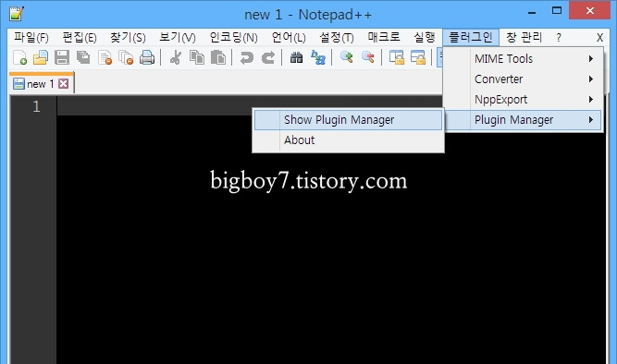Viewport: 617px width, 364px height.
Task: Click the Synchronize Vertical Scrolling icon
Action: coord(396,57)
